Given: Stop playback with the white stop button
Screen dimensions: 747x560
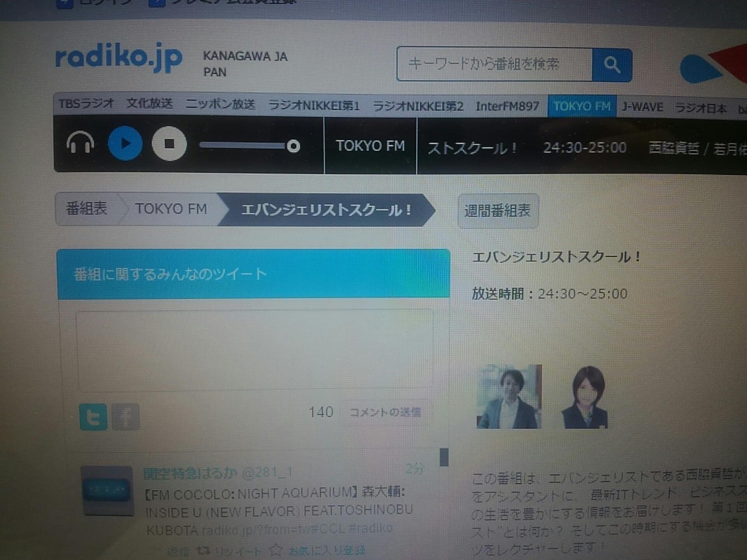Looking at the screenshot, I should tap(169, 144).
